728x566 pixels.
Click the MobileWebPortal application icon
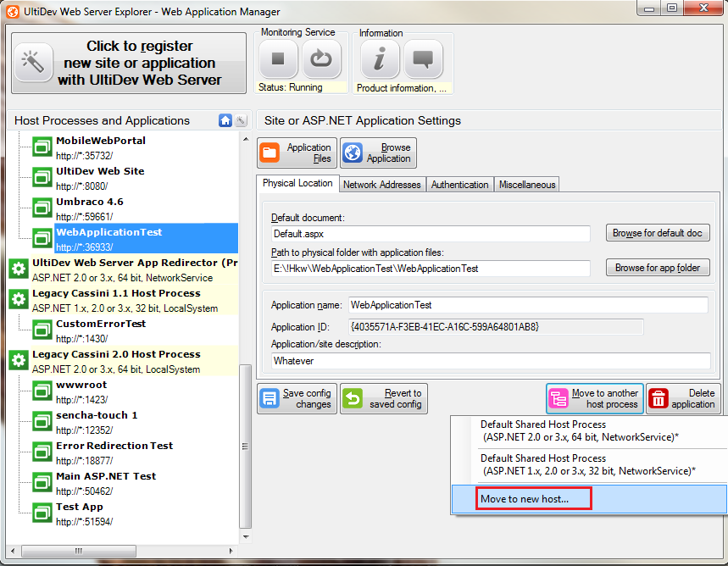pos(42,147)
